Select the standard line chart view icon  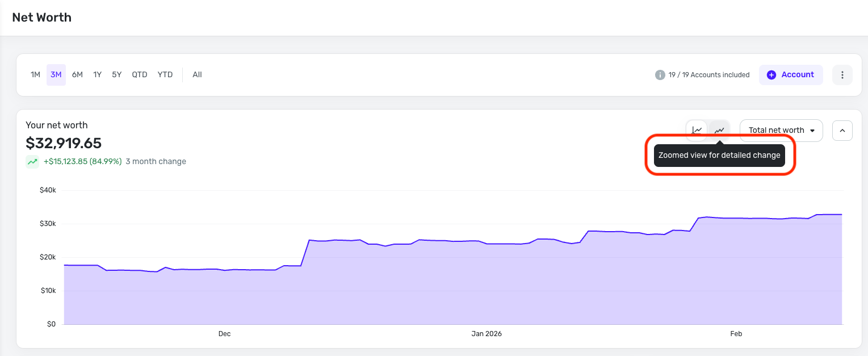[697, 130]
